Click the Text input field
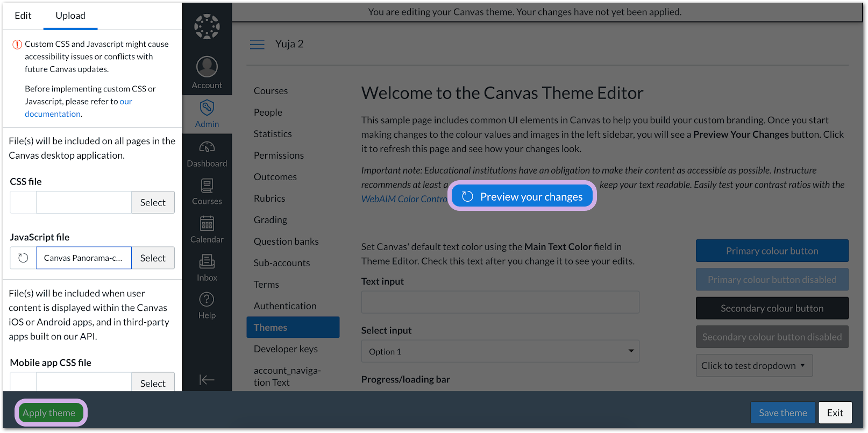The width and height of the screenshot is (868, 433). point(500,302)
